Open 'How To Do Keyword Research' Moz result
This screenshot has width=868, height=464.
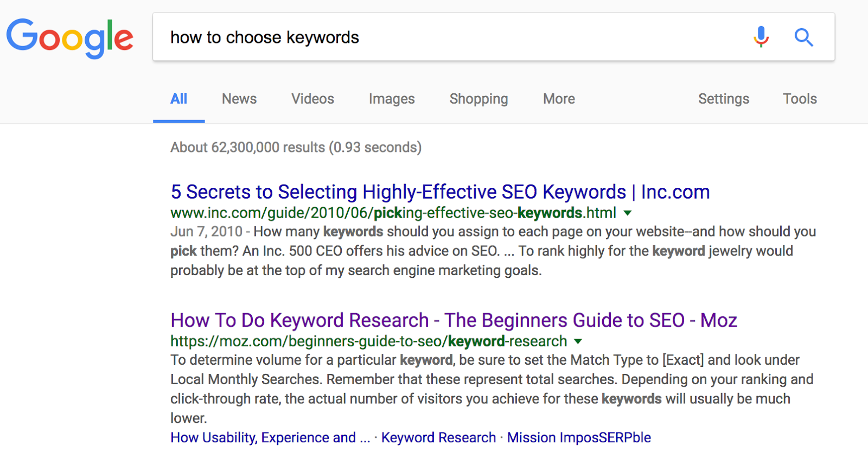click(x=454, y=320)
